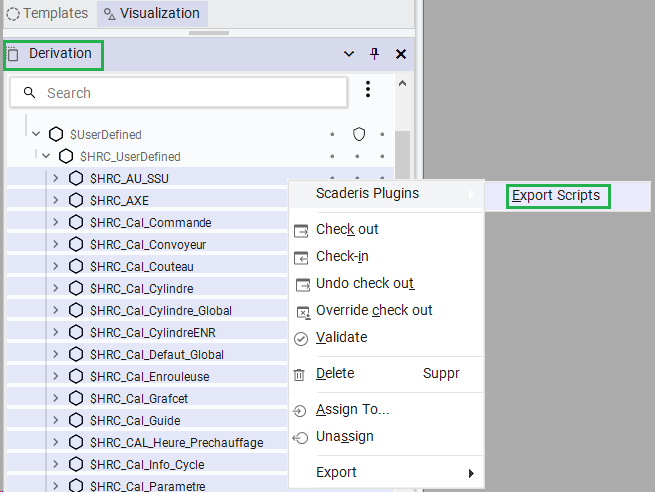Click the Check out icon in context menu
656x492 pixels.
tap(300, 230)
